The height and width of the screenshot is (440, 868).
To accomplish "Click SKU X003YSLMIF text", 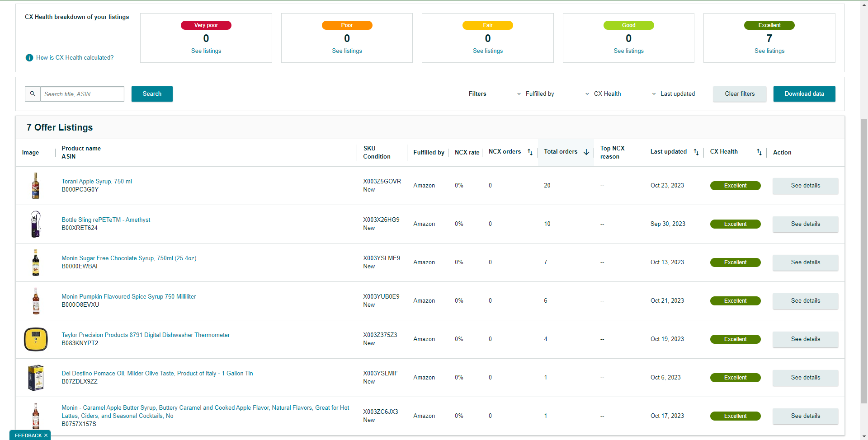I will click(x=381, y=374).
